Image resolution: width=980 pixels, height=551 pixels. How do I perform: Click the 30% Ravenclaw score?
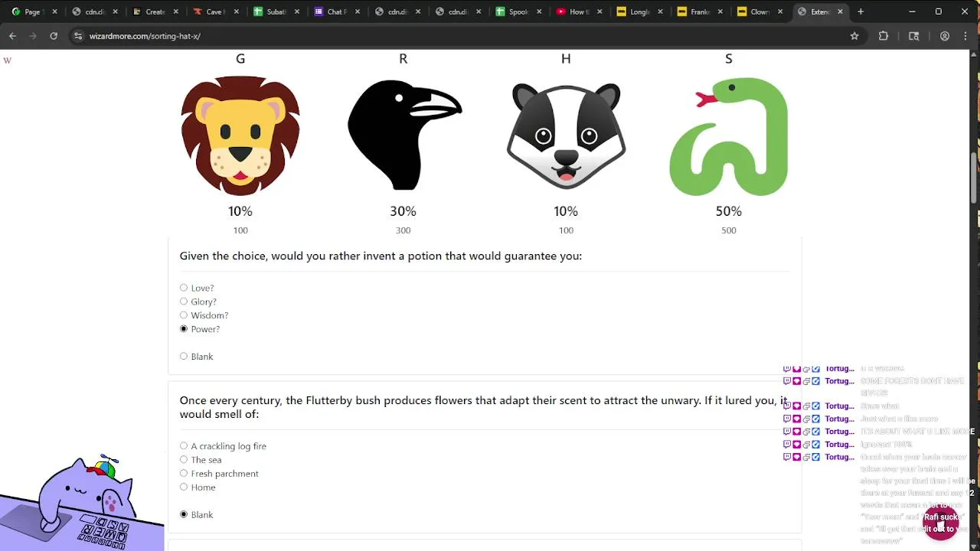coord(403,211)
